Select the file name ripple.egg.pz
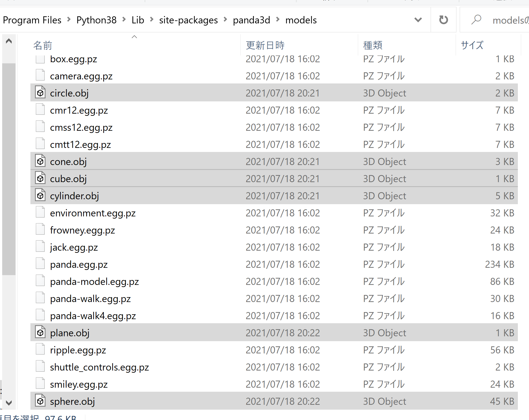 (x=78, y=350)
